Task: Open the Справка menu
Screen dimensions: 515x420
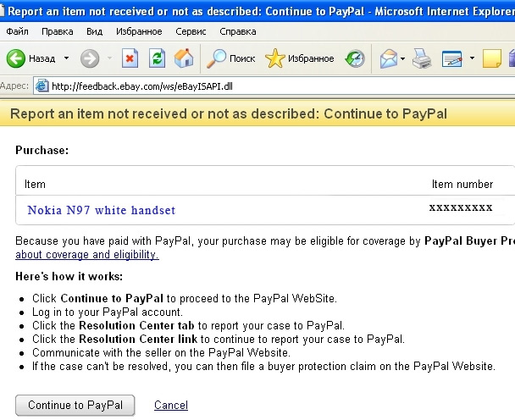Action: [x=237, y=31]
